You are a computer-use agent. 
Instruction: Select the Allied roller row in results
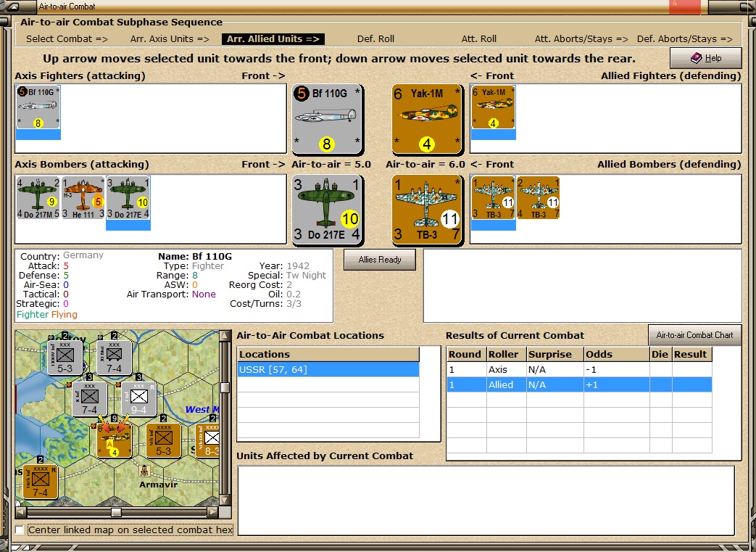click(580, 384)
